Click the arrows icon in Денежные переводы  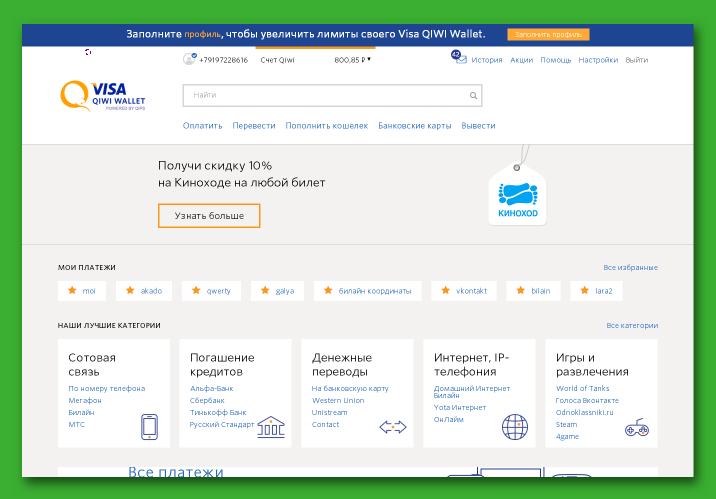(393, 427)
